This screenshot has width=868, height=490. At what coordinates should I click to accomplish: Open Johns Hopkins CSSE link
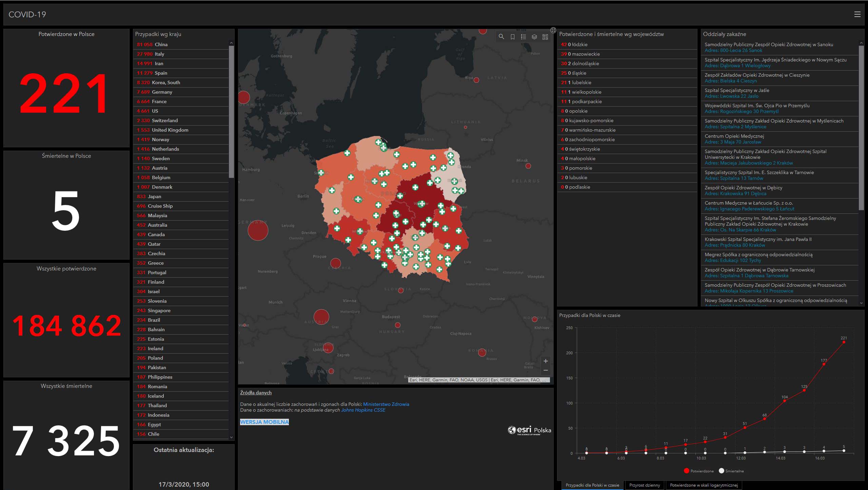(x=363, y=410)
